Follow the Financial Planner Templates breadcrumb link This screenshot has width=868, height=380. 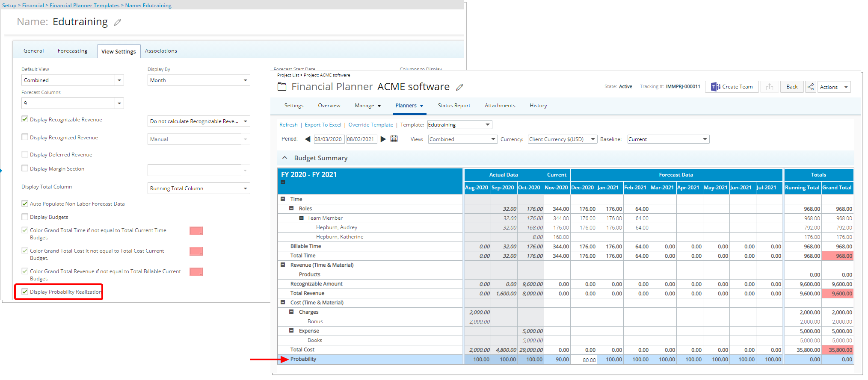pos(84,6)
